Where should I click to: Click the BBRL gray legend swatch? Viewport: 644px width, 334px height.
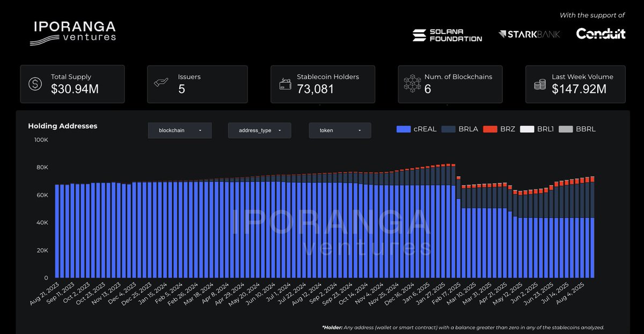click(566, 129)
